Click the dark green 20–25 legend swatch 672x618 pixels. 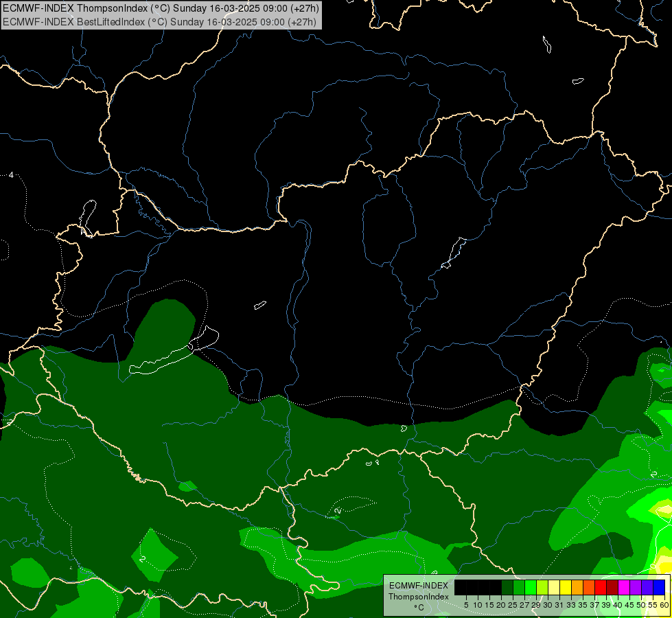point(507,587)
